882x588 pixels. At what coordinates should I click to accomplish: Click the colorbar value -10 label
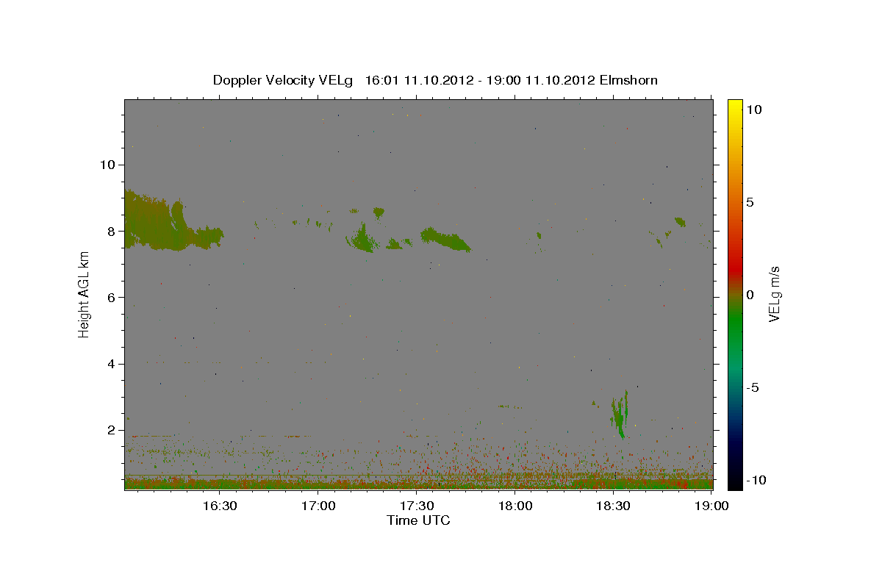[x=755, y=480]
